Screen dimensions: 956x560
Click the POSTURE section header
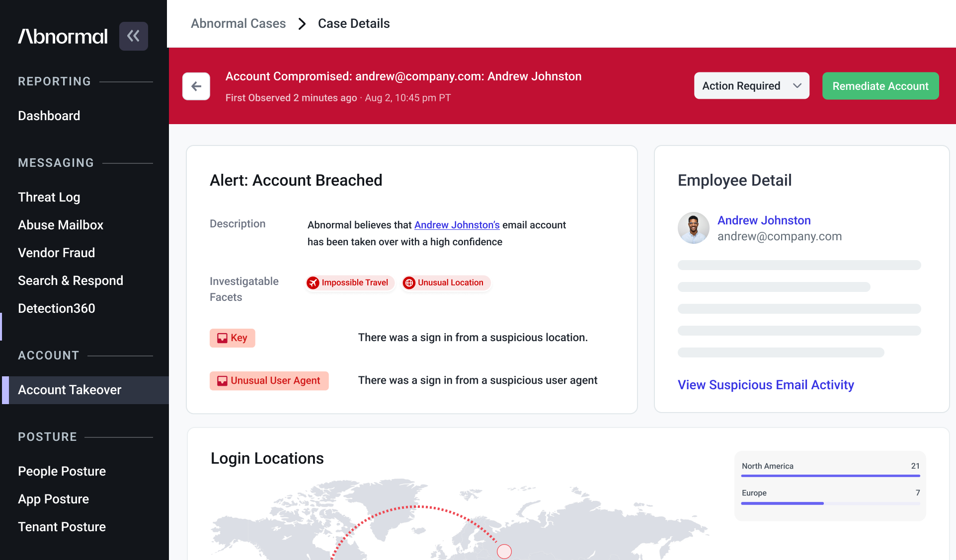(x=48, y=437)
